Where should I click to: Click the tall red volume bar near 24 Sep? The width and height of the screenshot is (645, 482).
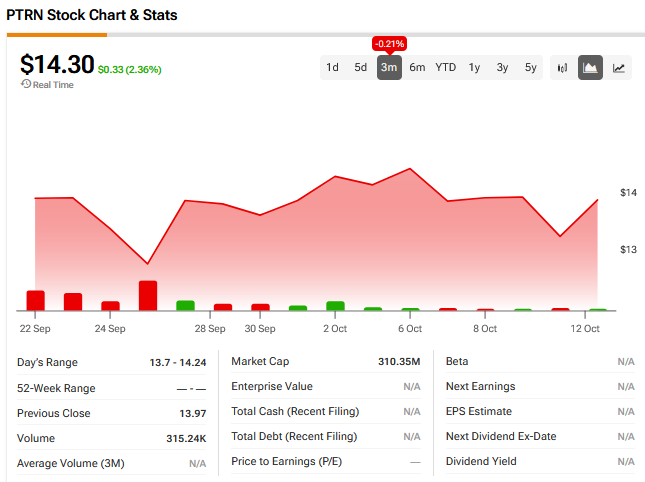point(148,296)
